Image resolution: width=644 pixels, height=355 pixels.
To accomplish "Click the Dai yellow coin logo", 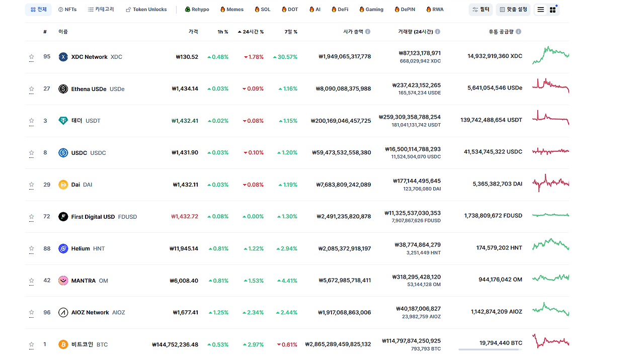I will (x=63, y=185).
